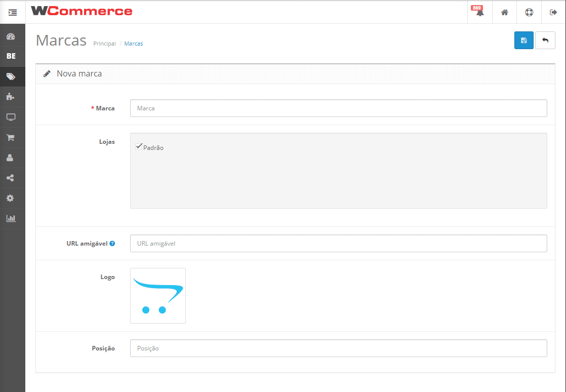
Task: Open the system settings gear icon
Action: pyautogui.click(x=10, y=198)
